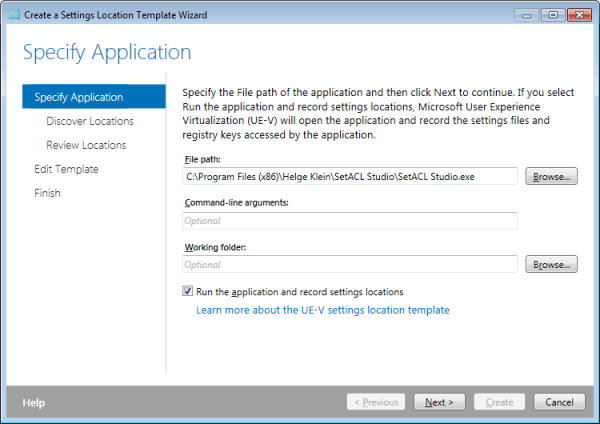Select the Edit Template step

[66, 169]
